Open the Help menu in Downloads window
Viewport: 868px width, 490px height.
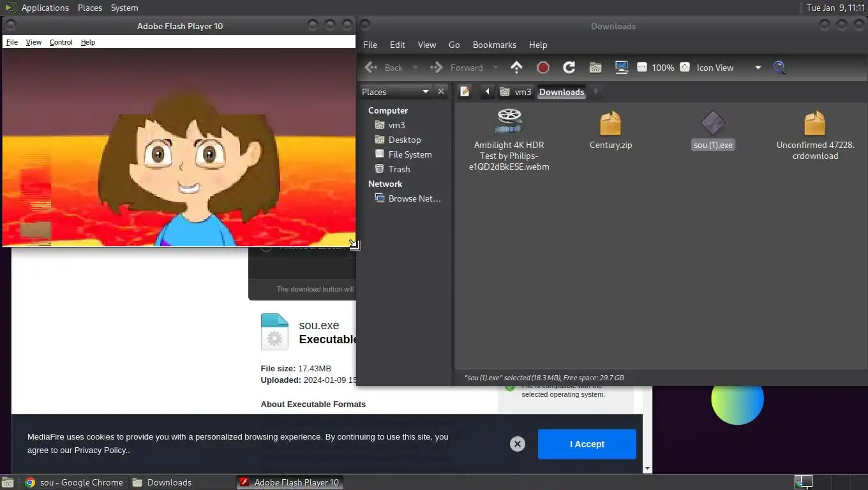(x=538, y=45)
